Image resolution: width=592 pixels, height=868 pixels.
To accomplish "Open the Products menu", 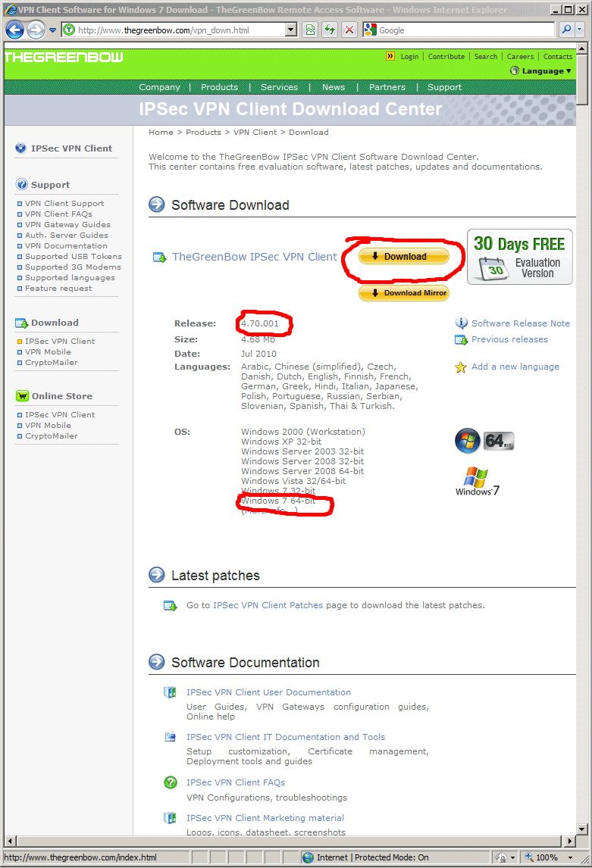I will 219,87.
